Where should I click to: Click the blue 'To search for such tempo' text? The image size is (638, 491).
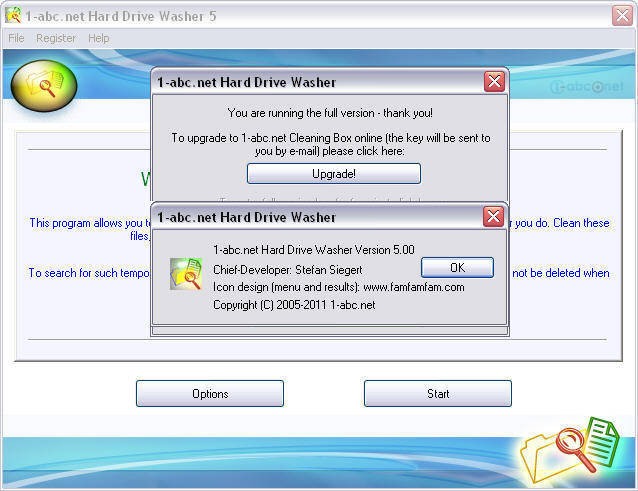89,273
